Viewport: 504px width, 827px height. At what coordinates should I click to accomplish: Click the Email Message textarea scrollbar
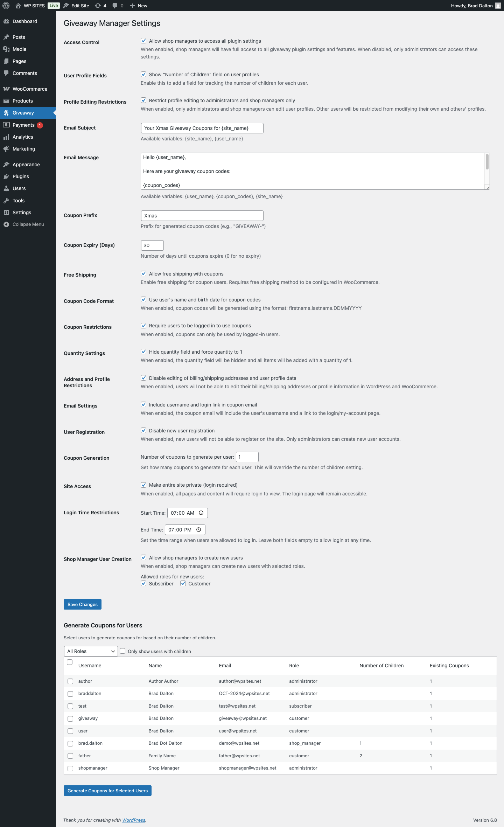[487, 162]
